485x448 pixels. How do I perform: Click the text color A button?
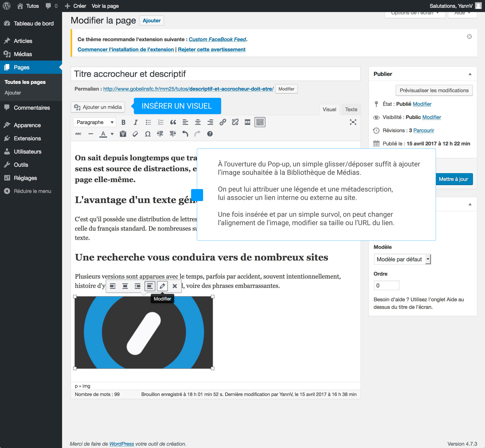tap(103, 134)
